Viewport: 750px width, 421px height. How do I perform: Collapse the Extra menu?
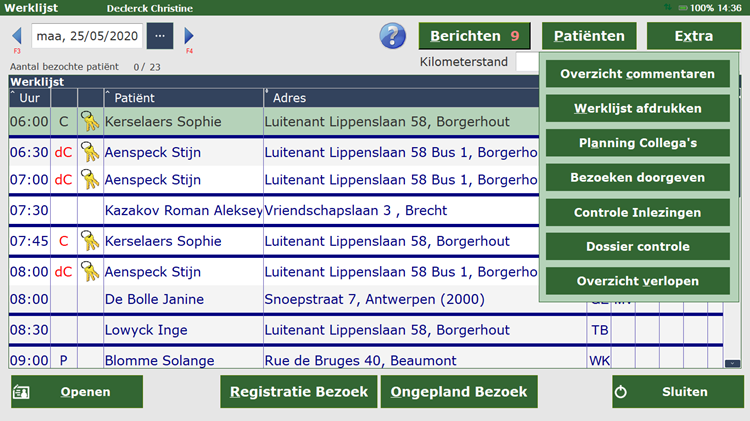(693, 36)
